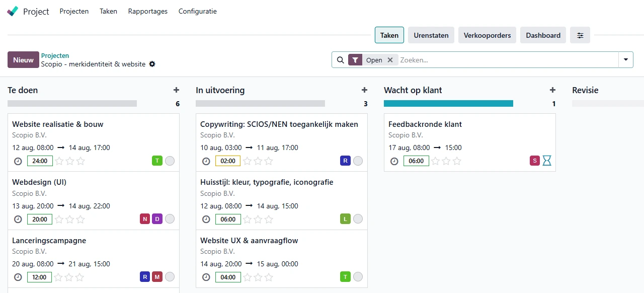Open the Configuratie menu

[x=198, y=11]
